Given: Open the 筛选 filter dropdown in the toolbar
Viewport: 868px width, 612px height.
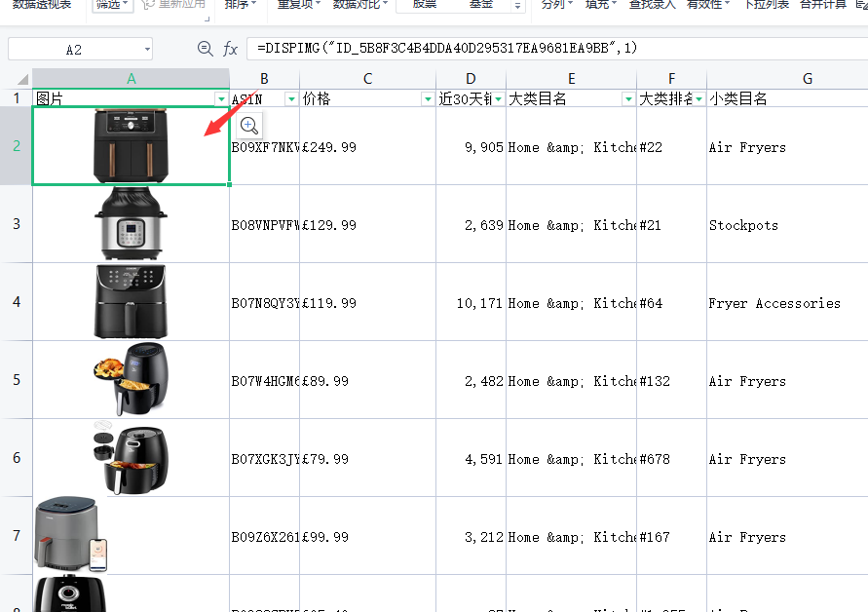Looking at the screenshot, I should 112,5.
